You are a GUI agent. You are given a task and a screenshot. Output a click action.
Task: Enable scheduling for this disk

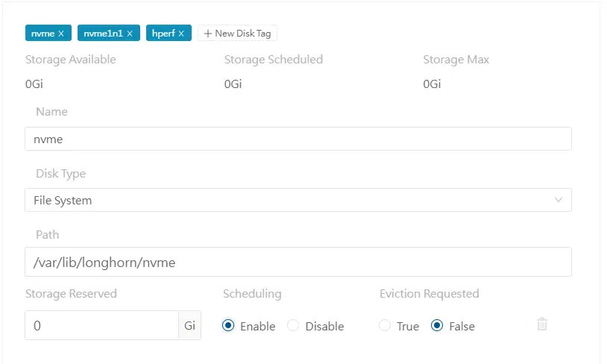[228, 326]
